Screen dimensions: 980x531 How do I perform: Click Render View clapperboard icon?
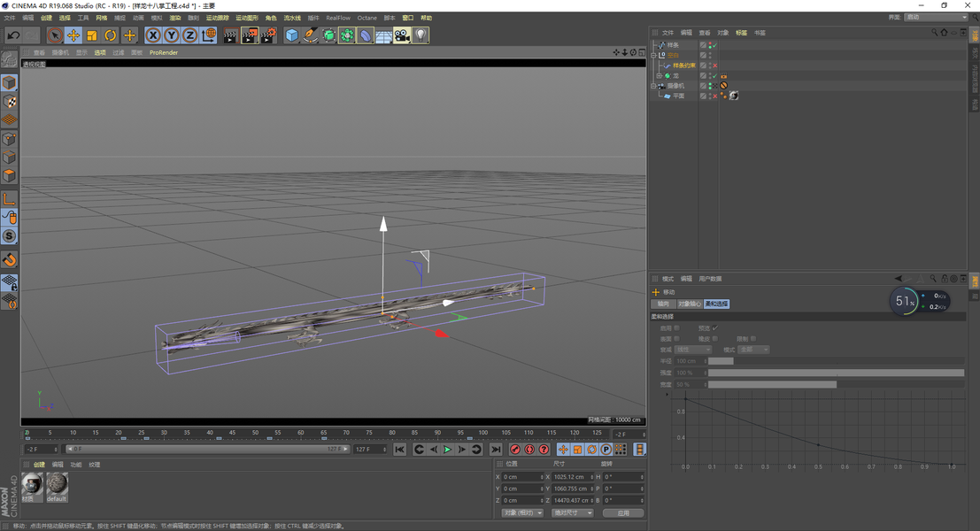pos(231,35)
